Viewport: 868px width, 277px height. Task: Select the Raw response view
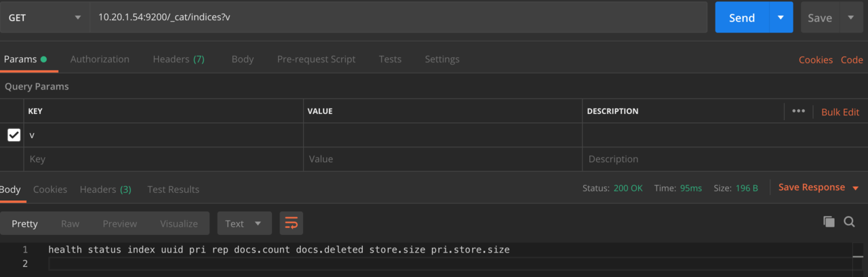pos(70,223)
